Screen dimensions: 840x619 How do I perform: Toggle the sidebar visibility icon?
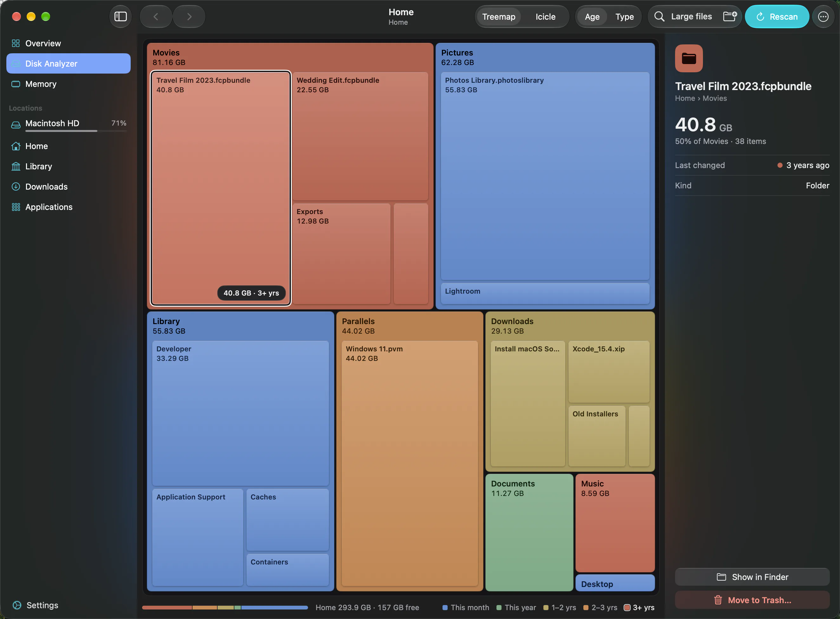point(120,16)
